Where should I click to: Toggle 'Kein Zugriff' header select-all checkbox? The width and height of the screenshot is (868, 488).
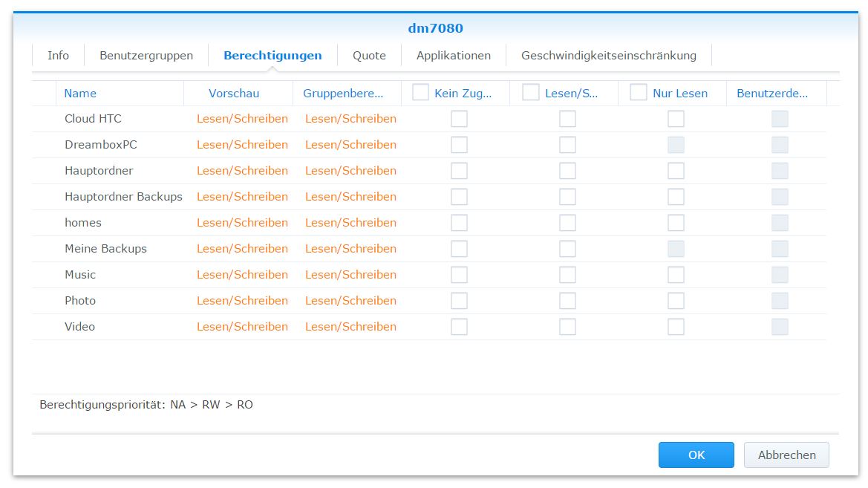[x=421, y=92]
